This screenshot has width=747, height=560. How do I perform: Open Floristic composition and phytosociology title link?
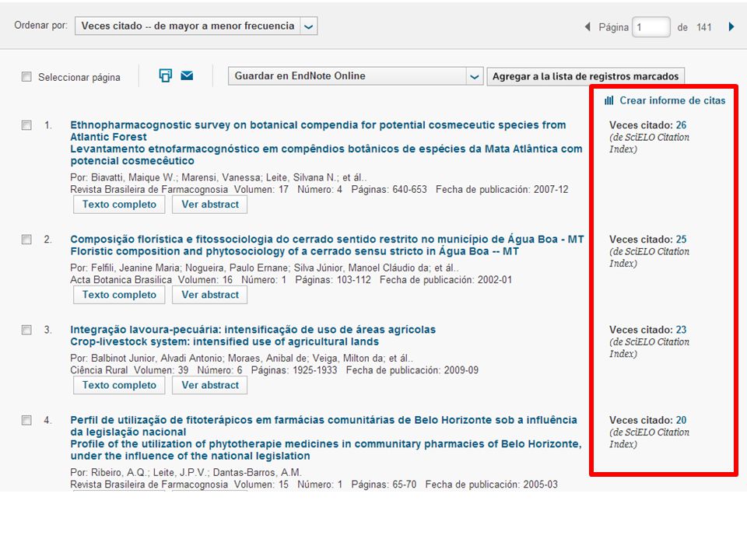point(294,251)
